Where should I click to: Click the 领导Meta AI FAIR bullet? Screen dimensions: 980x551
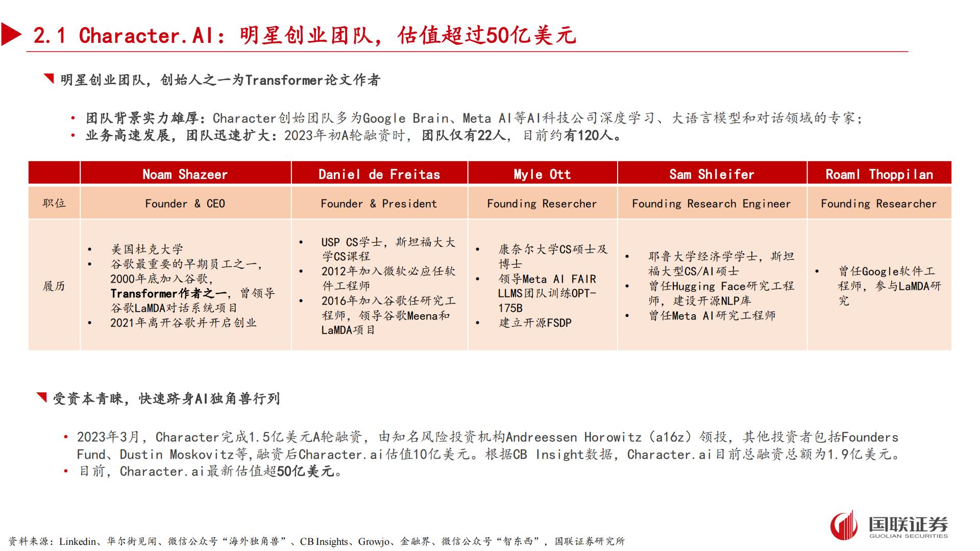547,293
